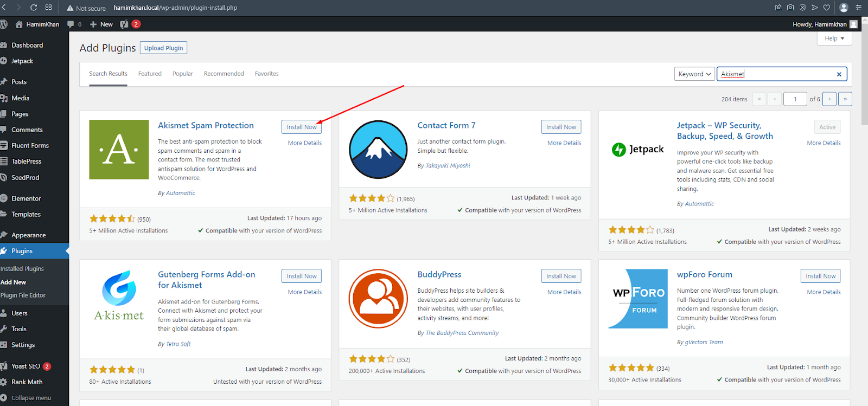The height and width of the screenshot is (406, 868).
Task: Go back using the browser back arrow
Action: 4,8
